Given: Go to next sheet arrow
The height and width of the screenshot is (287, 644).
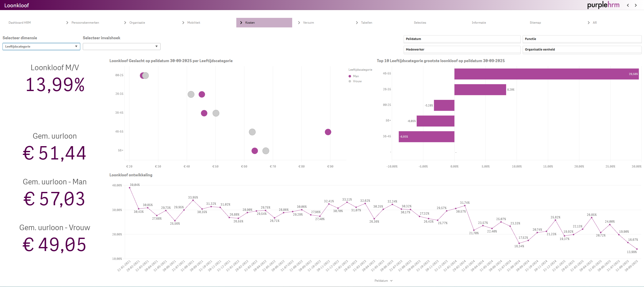Looking at the screenshot, I should tap(636, 5).
